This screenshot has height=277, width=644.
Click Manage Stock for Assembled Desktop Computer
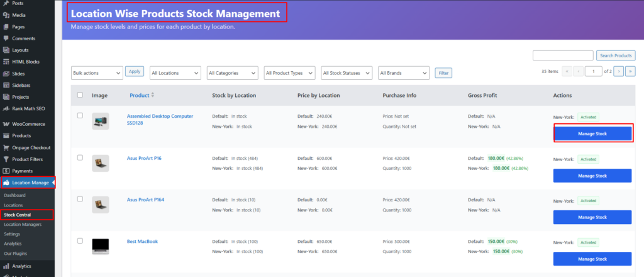(x=592, y=134)
